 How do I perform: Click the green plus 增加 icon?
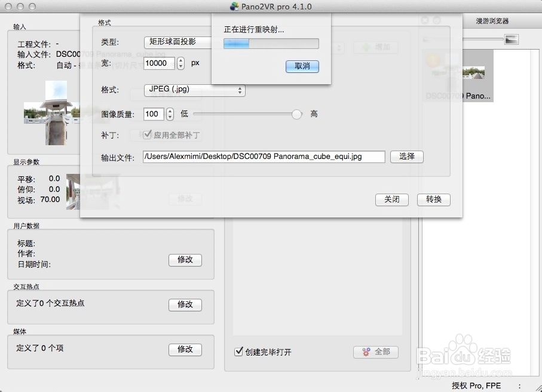point(366,47)
